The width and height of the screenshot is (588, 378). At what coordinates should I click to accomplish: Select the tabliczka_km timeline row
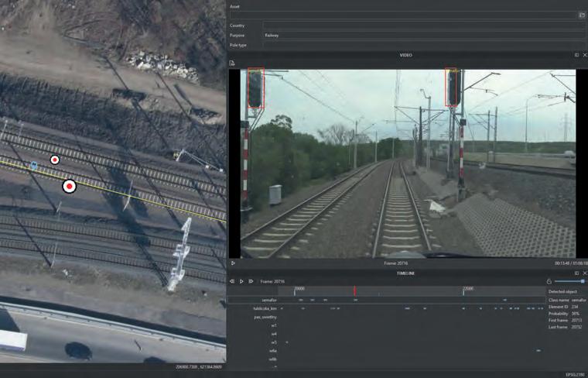265,308
